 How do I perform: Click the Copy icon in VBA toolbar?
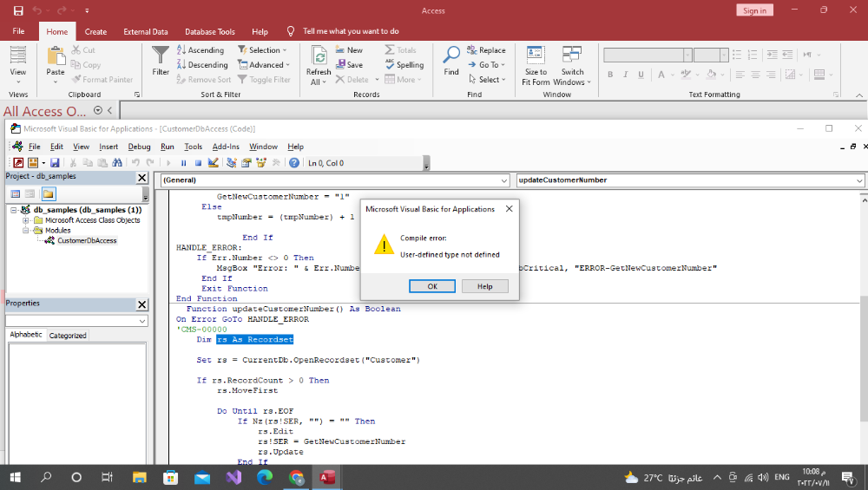(x=88, y=162)
